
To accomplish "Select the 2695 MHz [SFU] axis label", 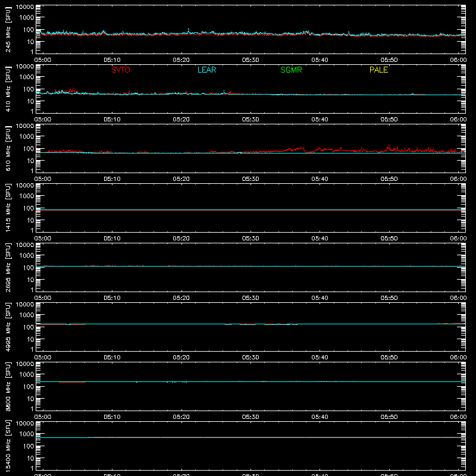I will pos(8,267).
